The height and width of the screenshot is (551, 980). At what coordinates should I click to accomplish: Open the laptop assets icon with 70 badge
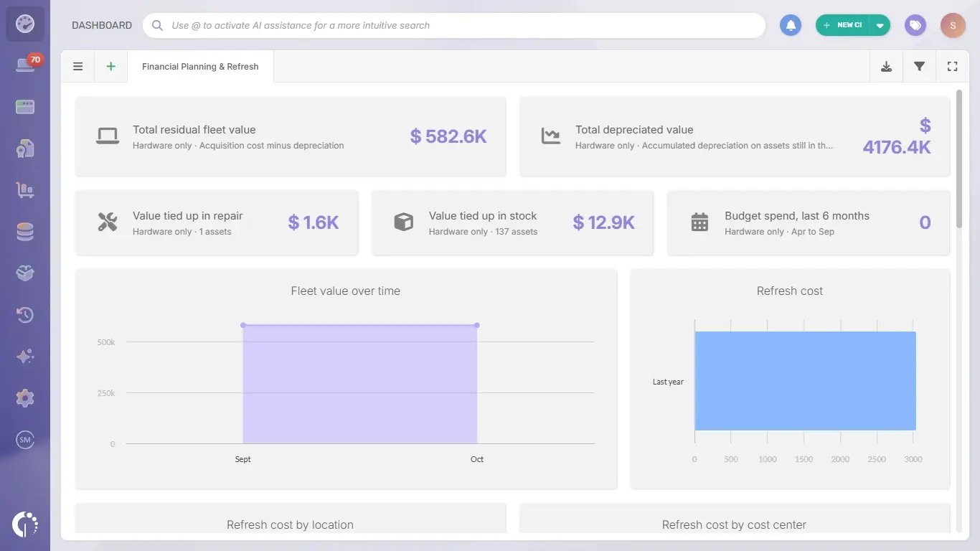tap(25, 65)
